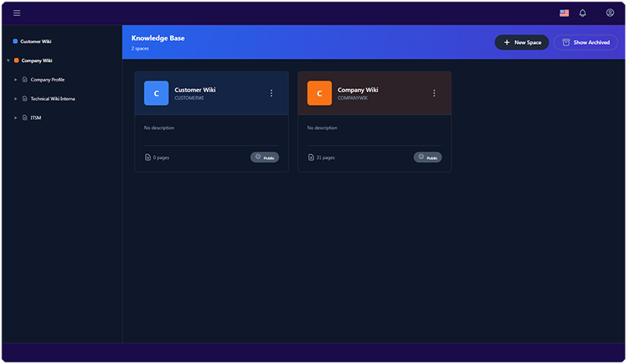Screen dimensions: 627x364
Task: Click Public badge on Company Wiki
Action: pos(428,157)
